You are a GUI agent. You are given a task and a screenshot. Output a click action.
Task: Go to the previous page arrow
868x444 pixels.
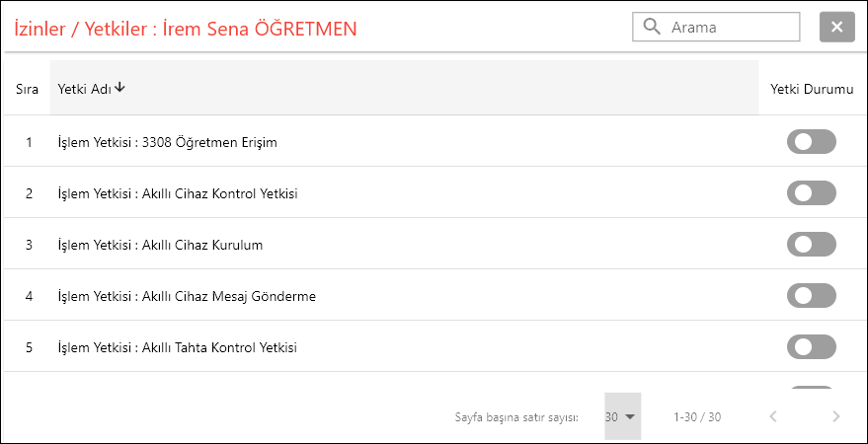coord(773,416)
